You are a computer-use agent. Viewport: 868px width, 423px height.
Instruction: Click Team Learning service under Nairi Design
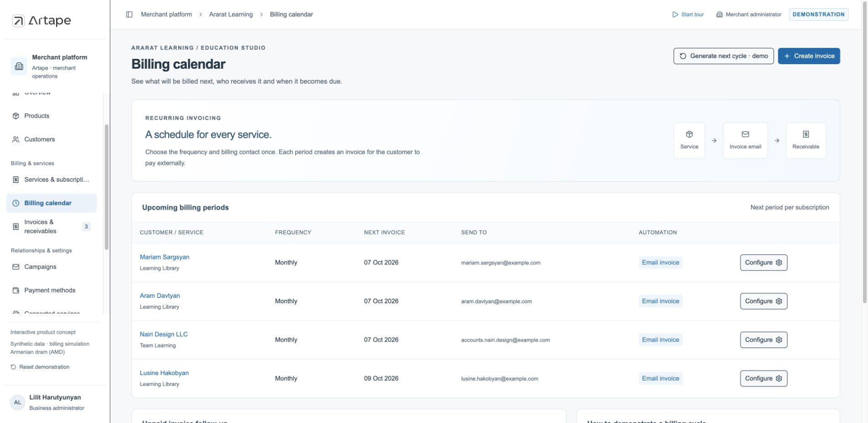[x=158, y=346]
